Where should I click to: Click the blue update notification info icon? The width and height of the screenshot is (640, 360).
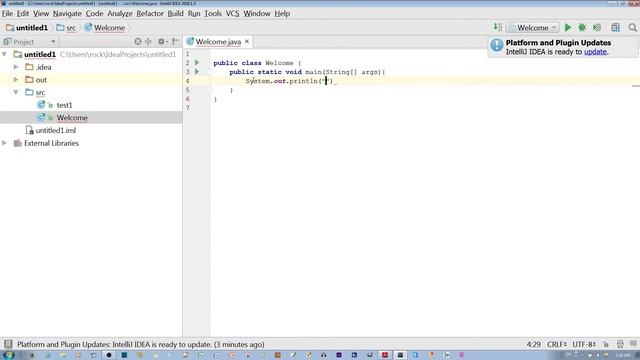pos(497,45)
